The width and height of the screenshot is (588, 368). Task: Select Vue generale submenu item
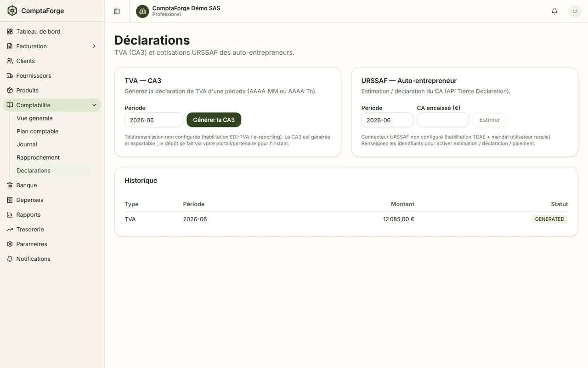[51, 118]
